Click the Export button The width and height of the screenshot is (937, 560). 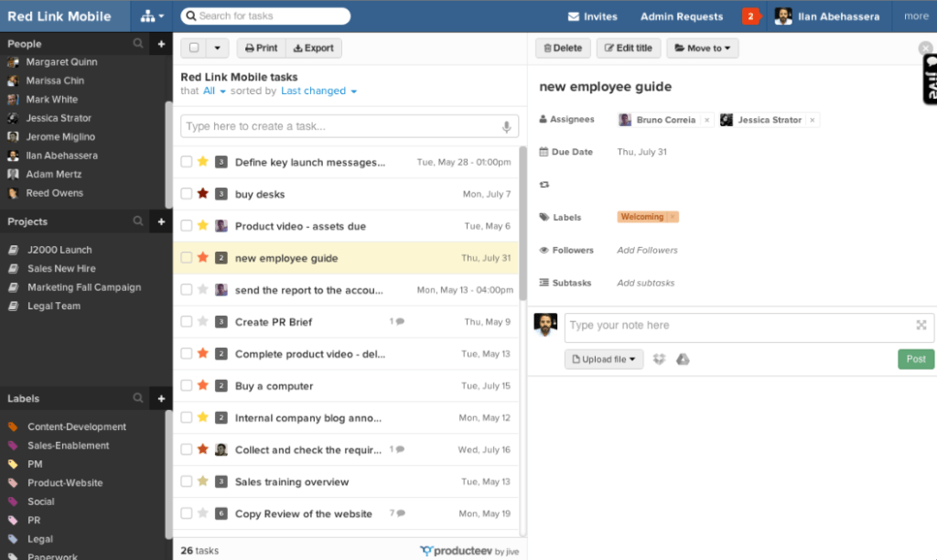pyautogui.click(x=314, y=48)
